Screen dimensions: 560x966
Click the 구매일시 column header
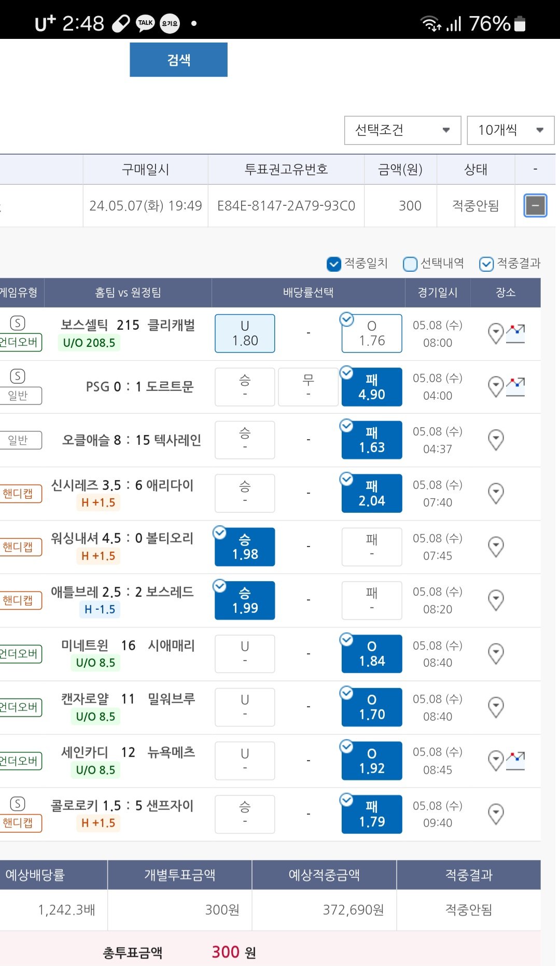pos(145,170)
